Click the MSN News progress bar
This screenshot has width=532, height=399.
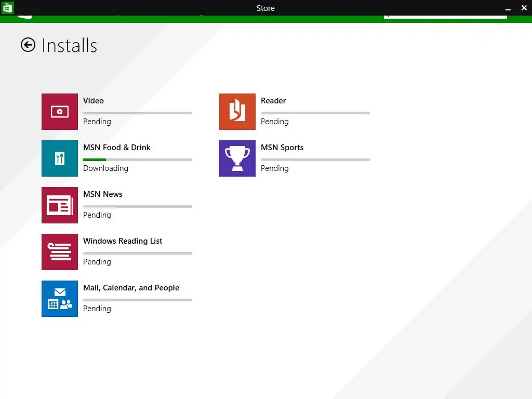coord(138,207)
